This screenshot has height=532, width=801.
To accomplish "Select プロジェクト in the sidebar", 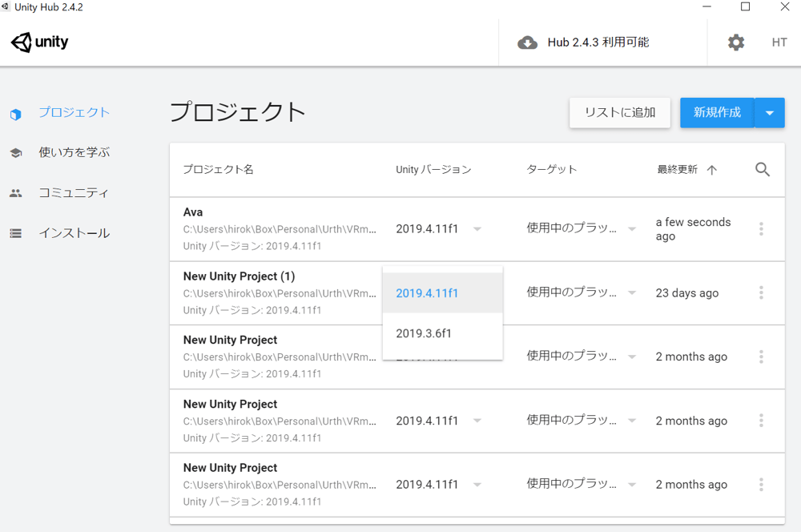I will tap(74, 112).
